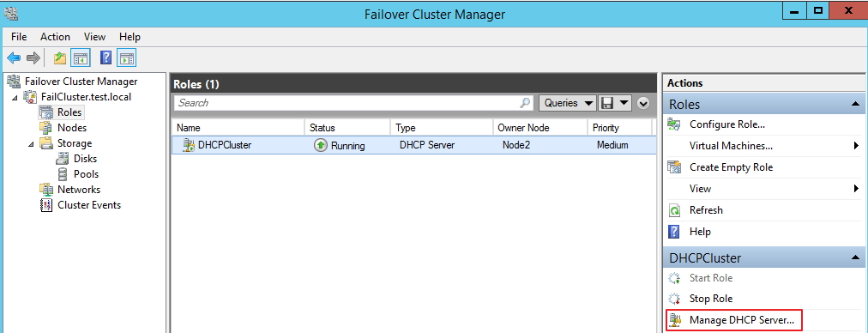Expand the Virtual Machines submenu arrow
The width and height of the screenshot is (868, 333).
click(857, 146)
